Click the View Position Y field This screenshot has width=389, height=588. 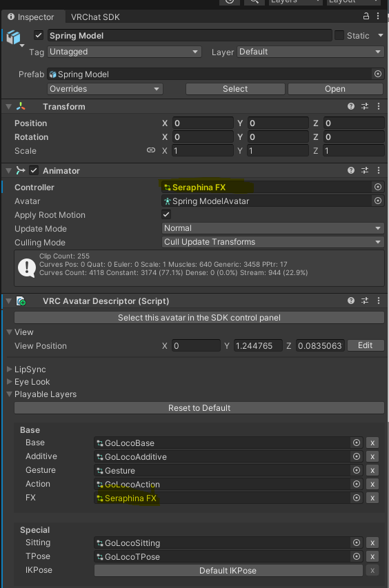(258, 345)
